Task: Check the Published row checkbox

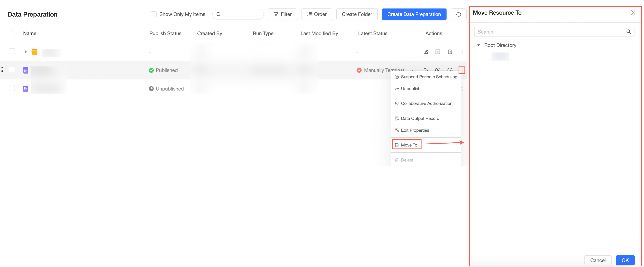Action: [12, 70]
